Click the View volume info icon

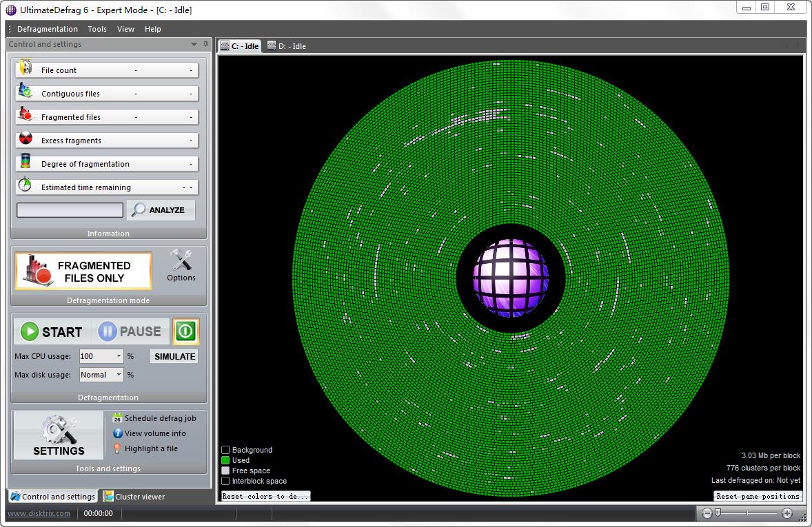pos(118,433)
